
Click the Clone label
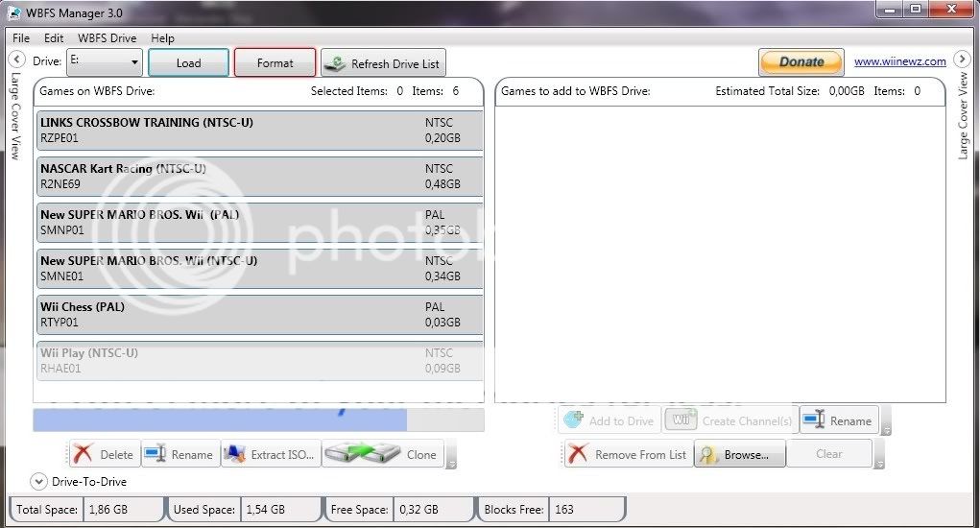click(421, 455)
